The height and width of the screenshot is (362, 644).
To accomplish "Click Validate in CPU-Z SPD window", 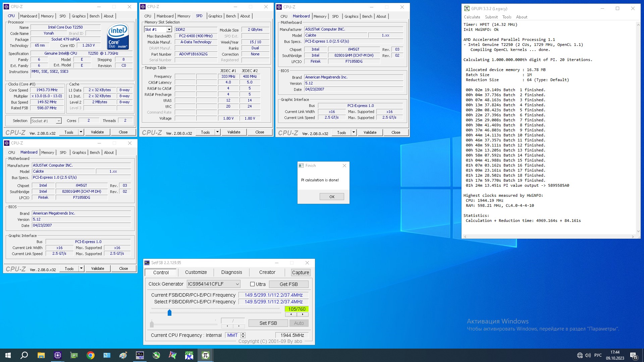I will (234, 132).
